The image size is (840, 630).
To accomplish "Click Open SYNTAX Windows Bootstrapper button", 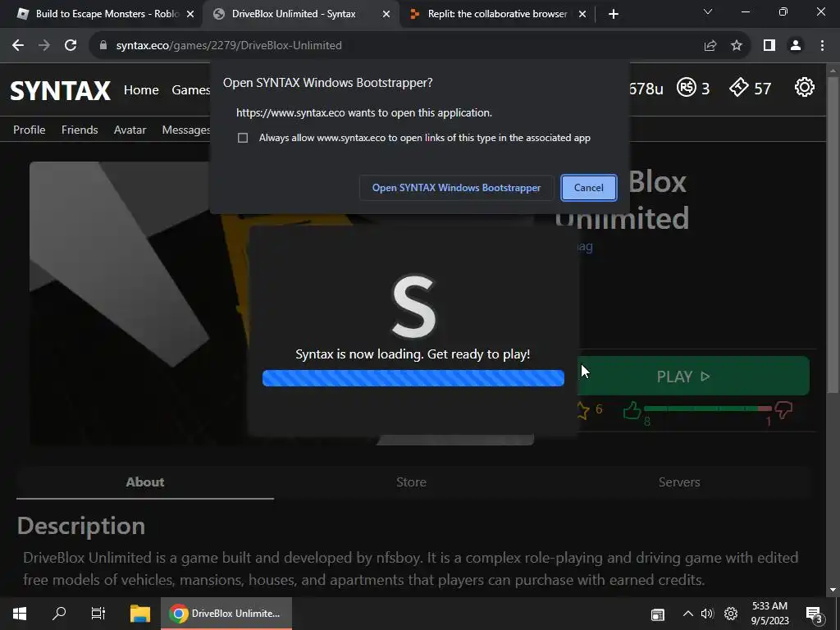I will (456, 188).
